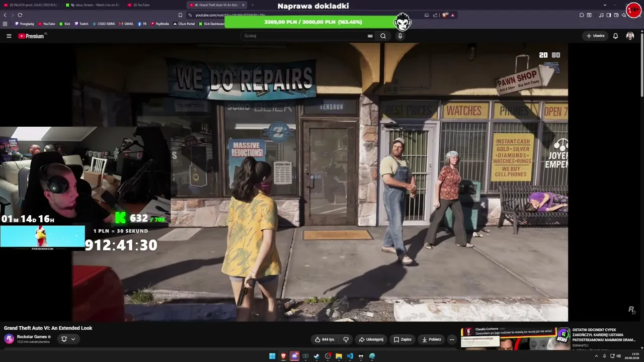Expand the browser tab search chevron
Screen dimensions: 644x362
[605, 5]
